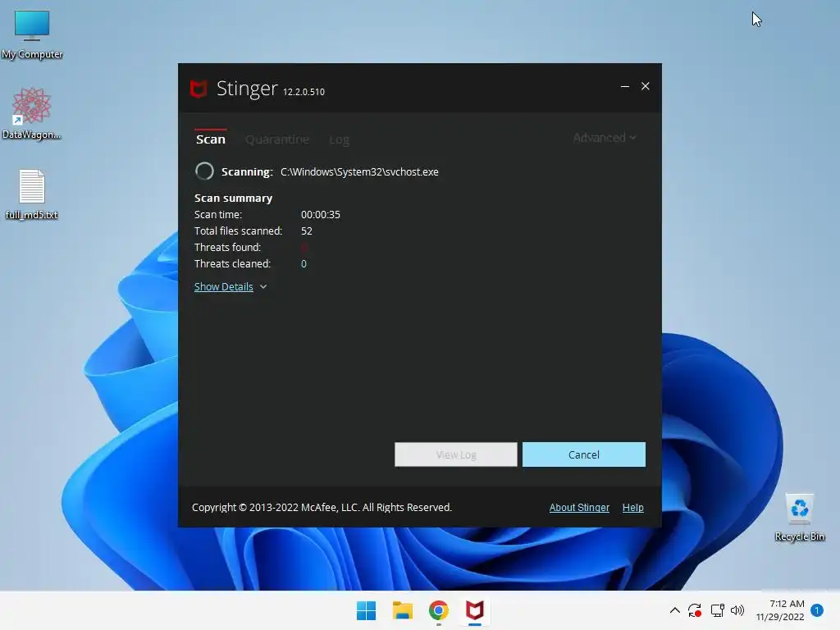
Task: Switch to the Scan tab
Action: click(x=211, y=139)
